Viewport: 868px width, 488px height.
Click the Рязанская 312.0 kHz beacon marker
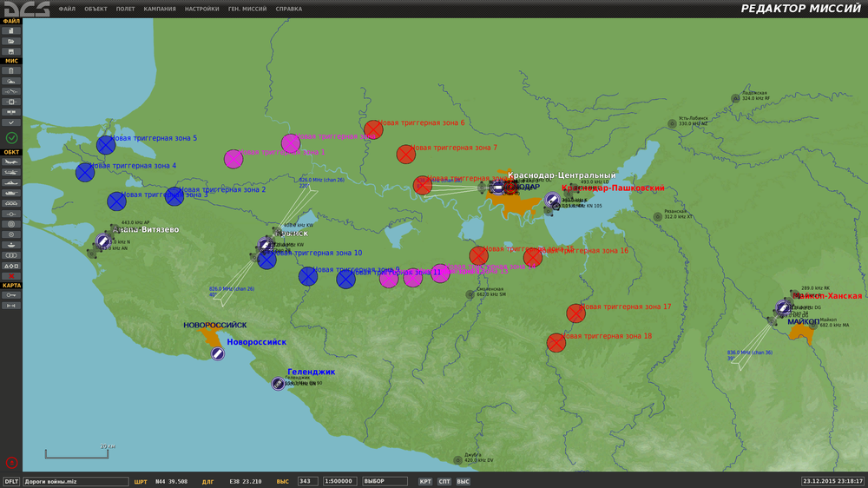pyautogui.click(x=658, y=216)
